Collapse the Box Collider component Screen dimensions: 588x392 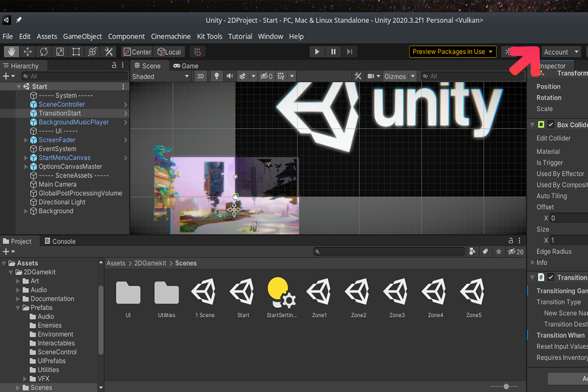(533, 125)
